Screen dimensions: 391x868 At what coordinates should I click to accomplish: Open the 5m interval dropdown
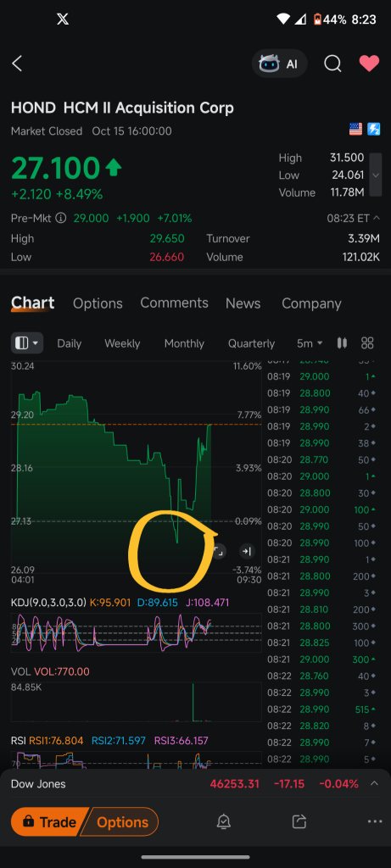(x=310, y=343)
